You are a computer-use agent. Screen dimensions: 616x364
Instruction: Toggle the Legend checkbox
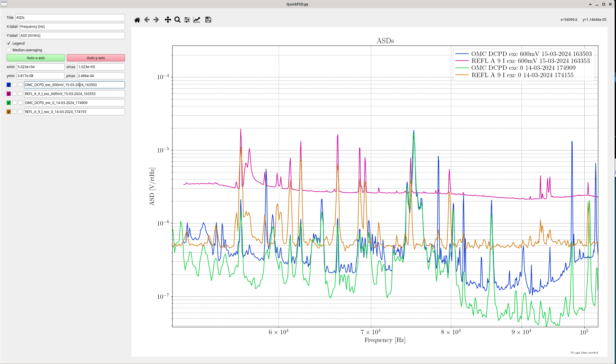coord(9,43)
